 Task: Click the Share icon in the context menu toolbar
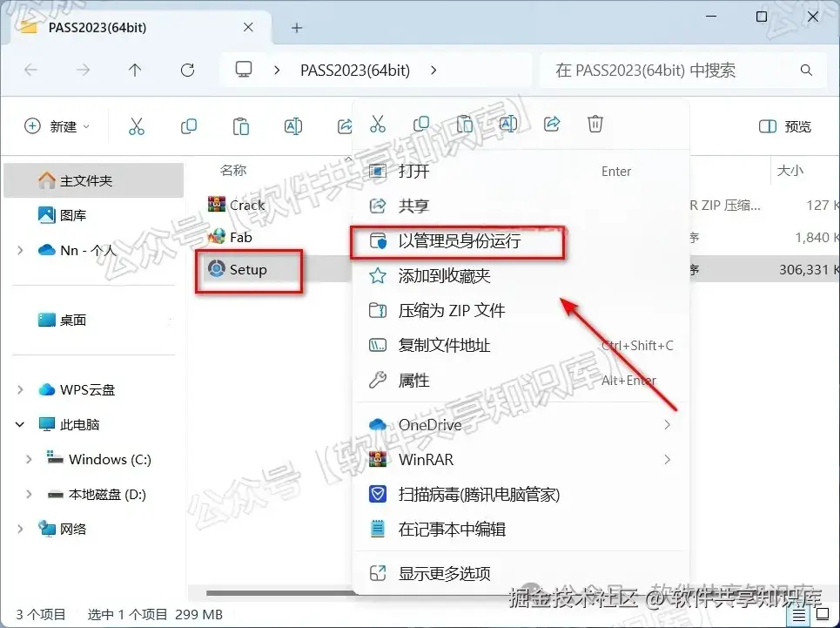click(552, 124)
